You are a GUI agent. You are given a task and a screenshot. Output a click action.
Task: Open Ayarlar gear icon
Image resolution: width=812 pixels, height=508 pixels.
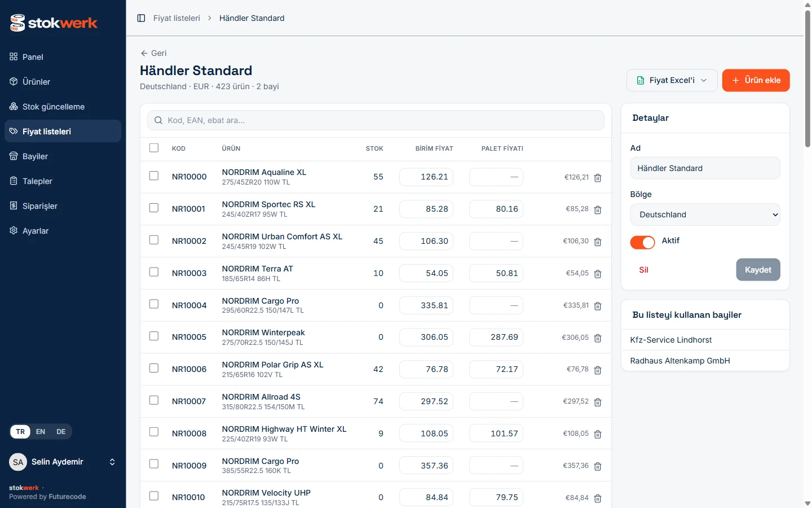14,230
